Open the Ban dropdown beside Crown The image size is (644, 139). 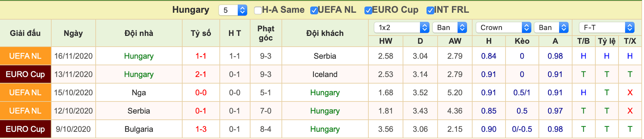tap(551, 27)
